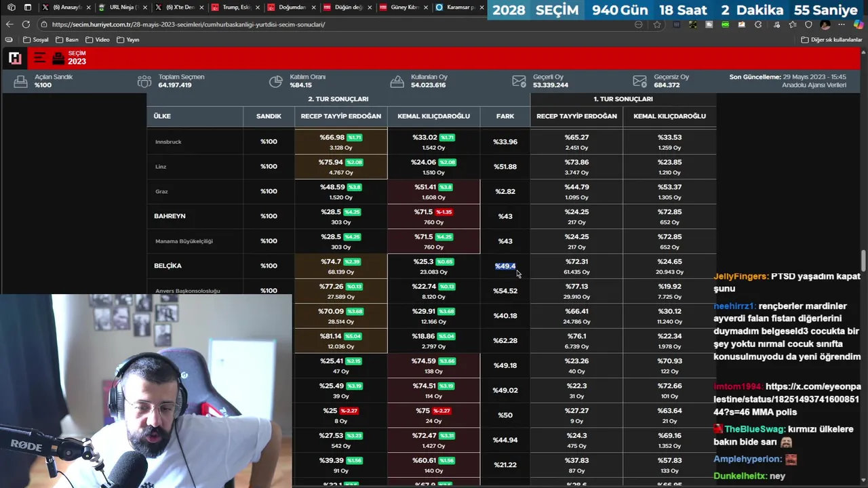Click the JellyFingers chat username
The width and height of the screenshot is (868, 488).
(741, 277)
